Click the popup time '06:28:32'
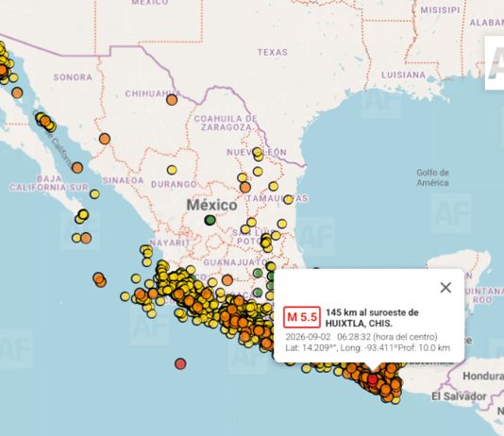 click(354, 337)
